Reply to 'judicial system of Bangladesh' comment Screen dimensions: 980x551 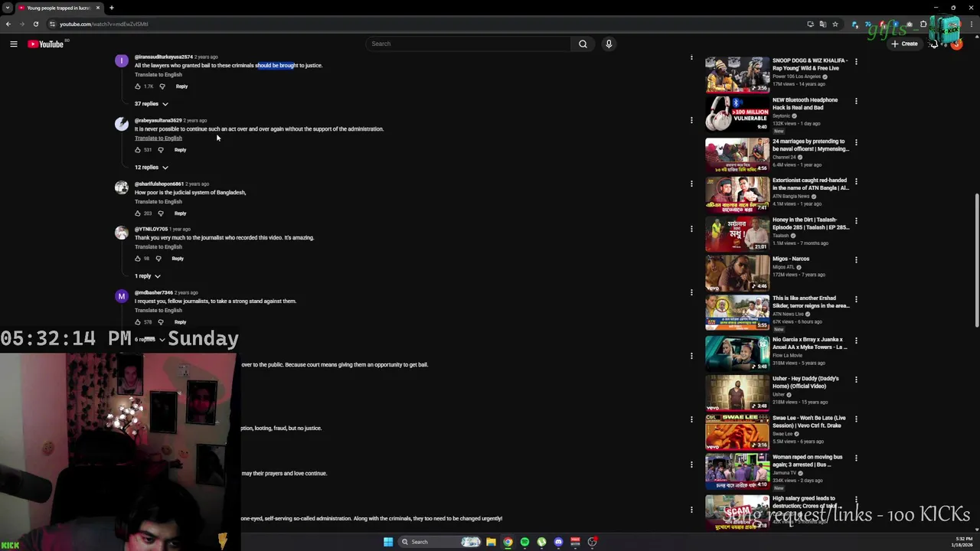pyautogui.click(x=180, y=214)
